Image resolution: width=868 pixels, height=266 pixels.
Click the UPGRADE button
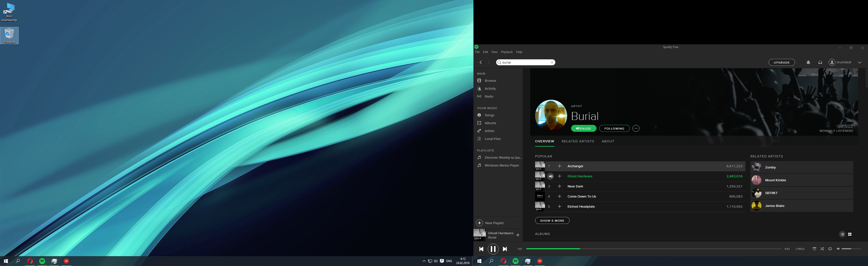pos(782,62)
